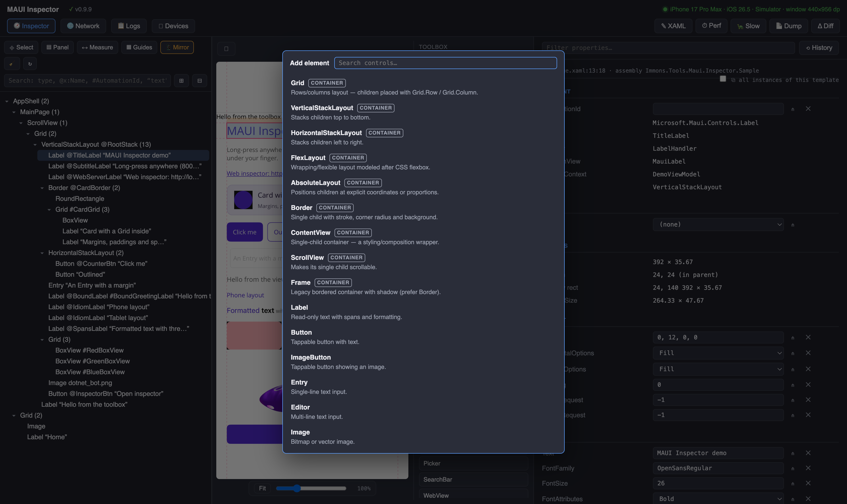Switch to the Inspector tab
The width and height of the screenshot is (847, 504).
(x=31, y=26)
